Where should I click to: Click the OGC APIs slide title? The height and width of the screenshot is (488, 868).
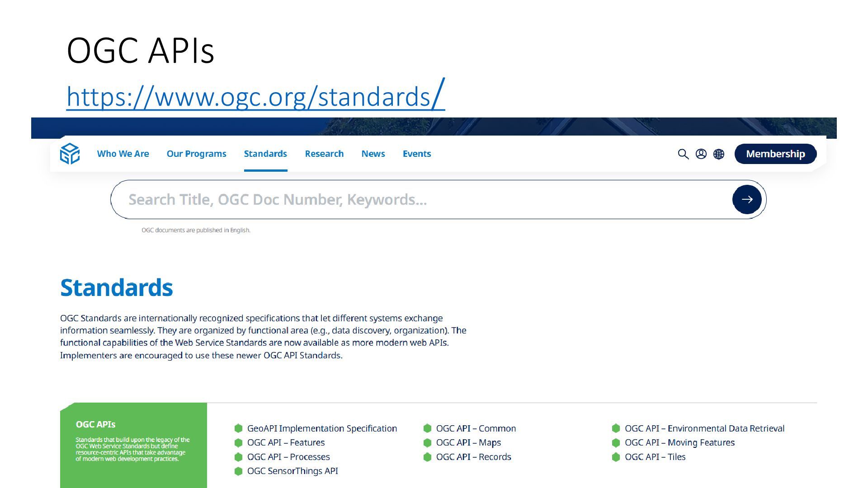pos(140,50)
